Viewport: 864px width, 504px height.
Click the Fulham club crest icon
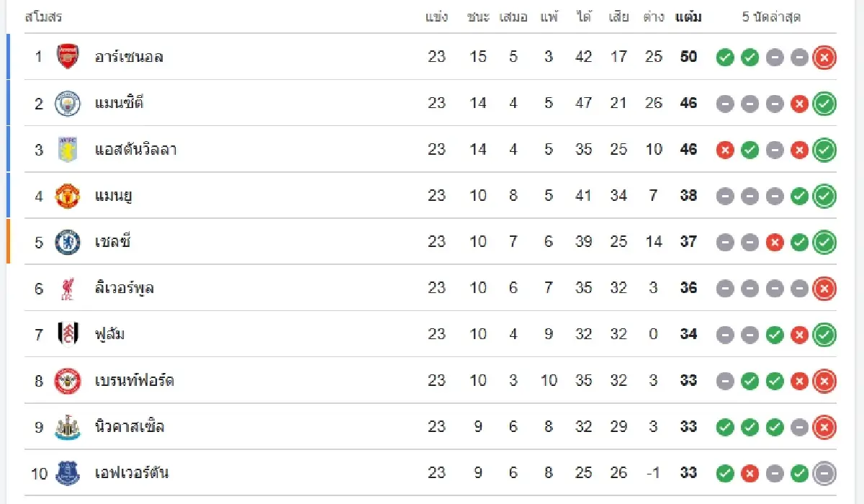coord(68,334)
